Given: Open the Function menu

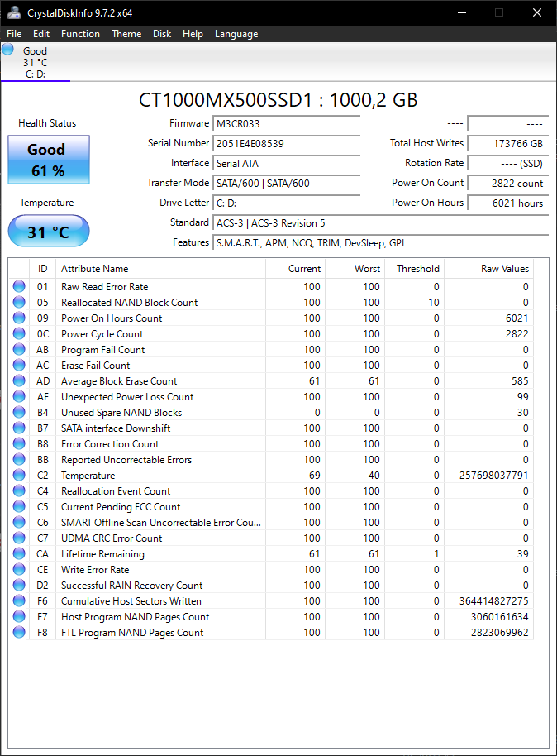Looking at the screenshot, I should 80,34.
